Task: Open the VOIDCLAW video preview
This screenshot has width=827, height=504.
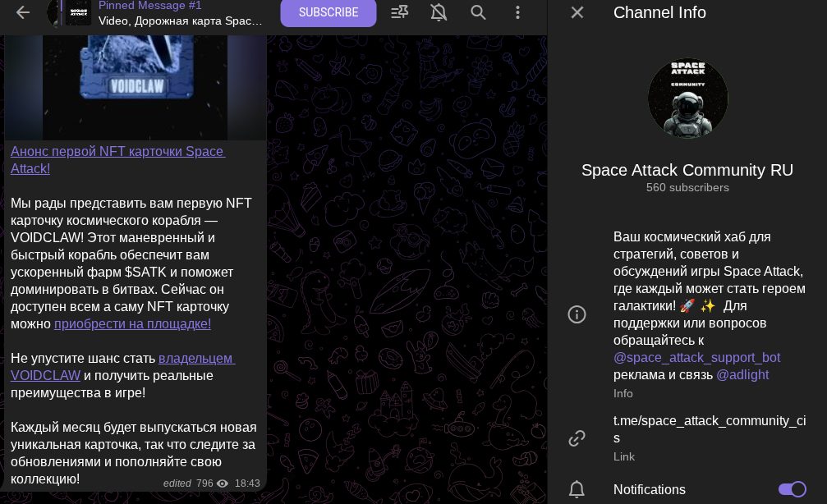Action: click(135, 87)
